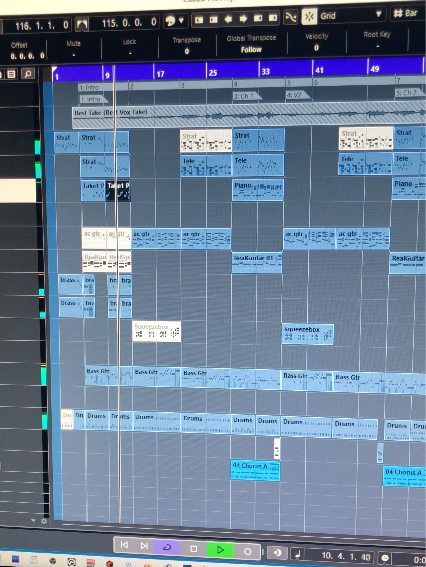
Task: Open the Bar grid type selector
Action: point(406,13)
